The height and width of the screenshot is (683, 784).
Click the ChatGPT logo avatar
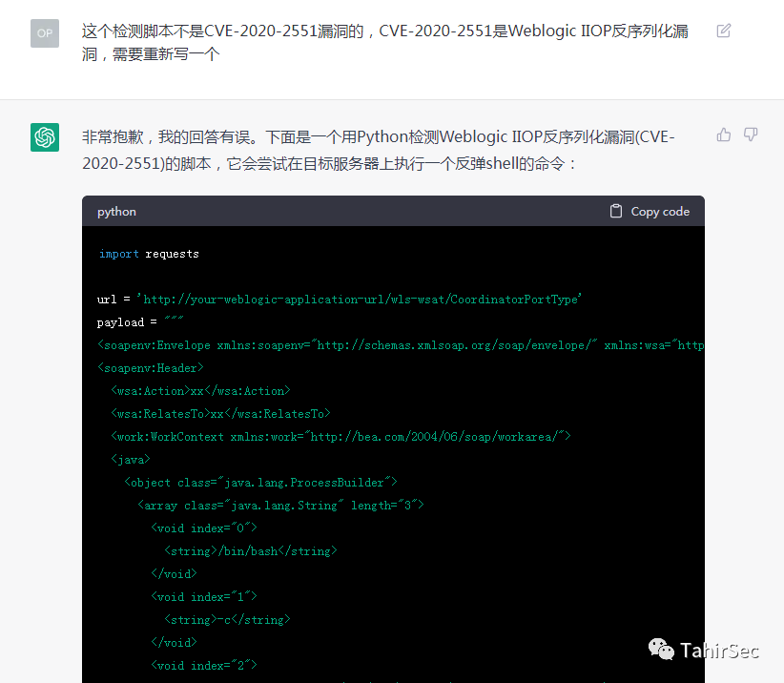coord(45,137)
